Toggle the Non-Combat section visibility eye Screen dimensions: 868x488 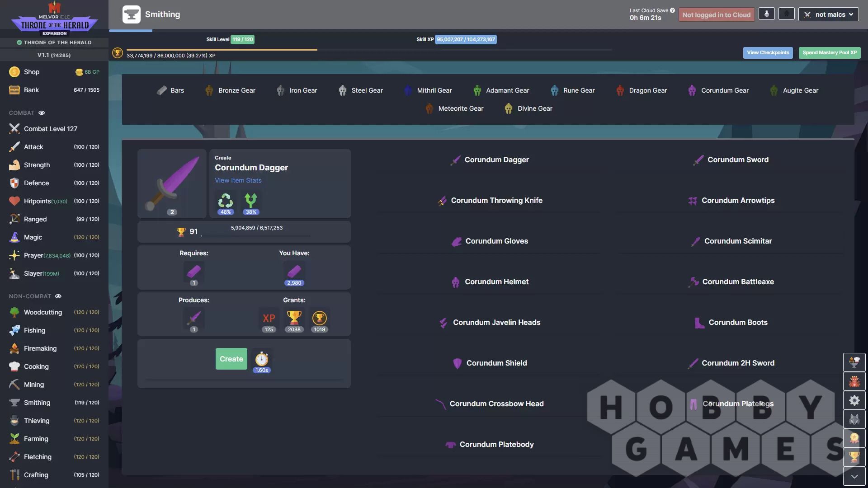pyautogui.click(x=58, y=296)
